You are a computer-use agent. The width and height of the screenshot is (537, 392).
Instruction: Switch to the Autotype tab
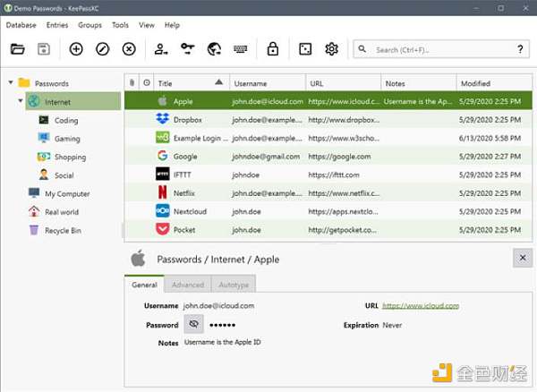(x=234, y=285)
